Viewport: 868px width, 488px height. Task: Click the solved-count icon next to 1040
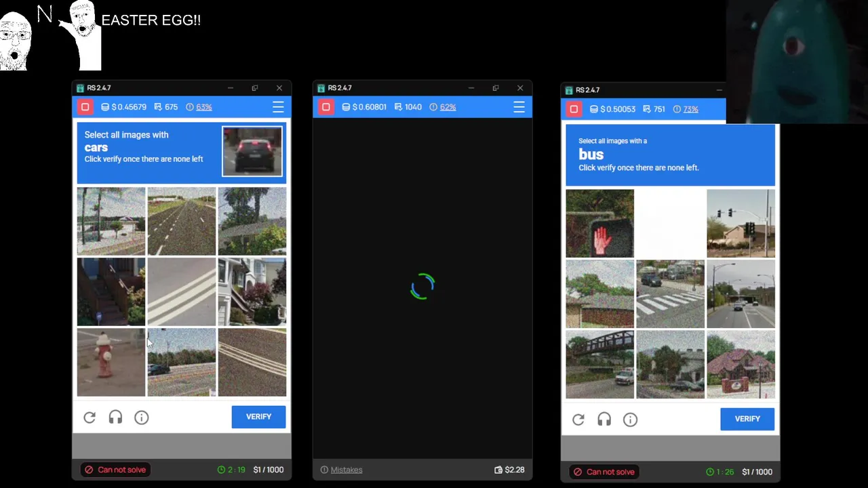tap(398, 107)
